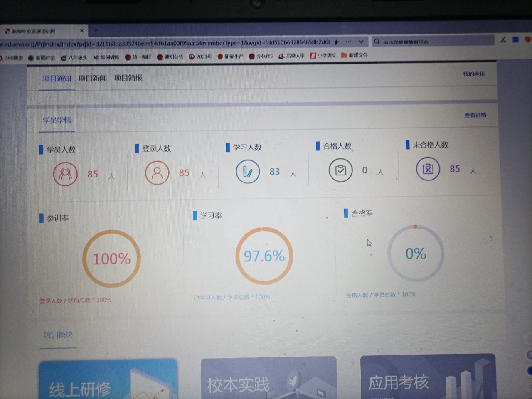
Task: Click the 合格人数 green clipboard icon
Action: [x=340, y=170]
